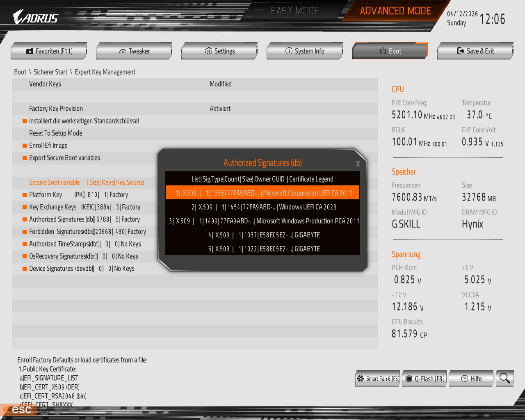The width and height of the screenshot is (525, 420).
Task: Select the Vendor Keys row
Action: [x=195, y=84]
